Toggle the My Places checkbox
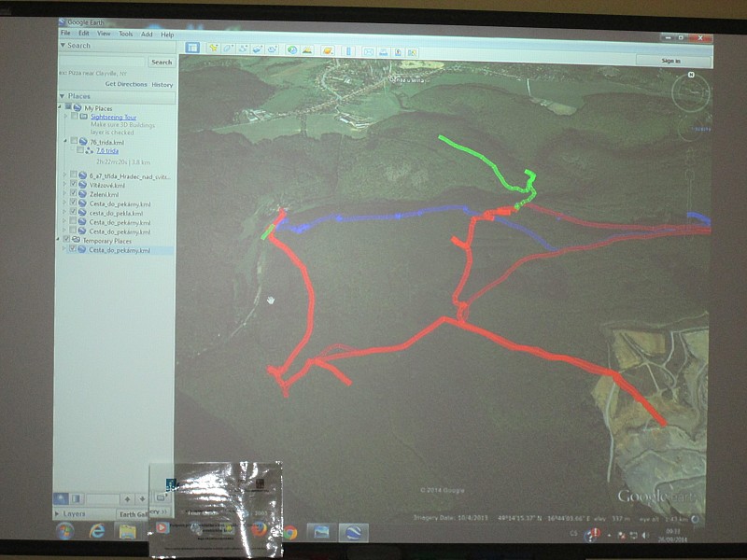The height and width of the screenshot is (560, 747). pos(68,106)
